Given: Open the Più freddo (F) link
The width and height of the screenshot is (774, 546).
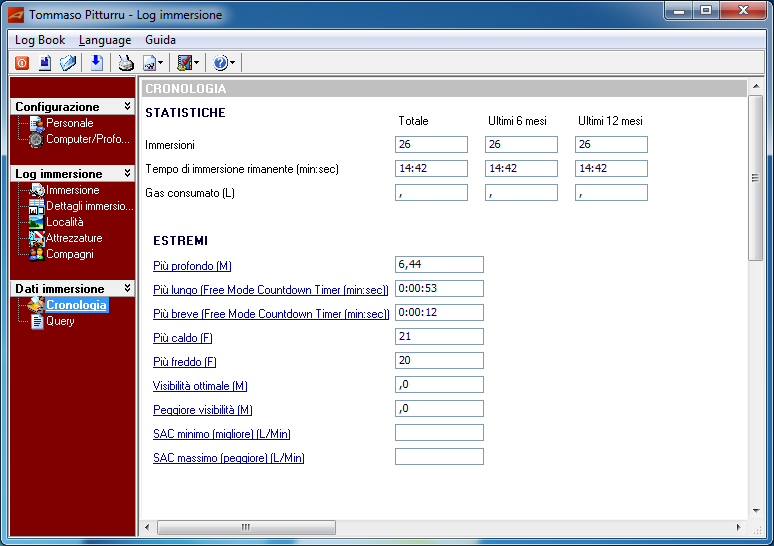Looking at the screenshot, I should coord(185,362).
